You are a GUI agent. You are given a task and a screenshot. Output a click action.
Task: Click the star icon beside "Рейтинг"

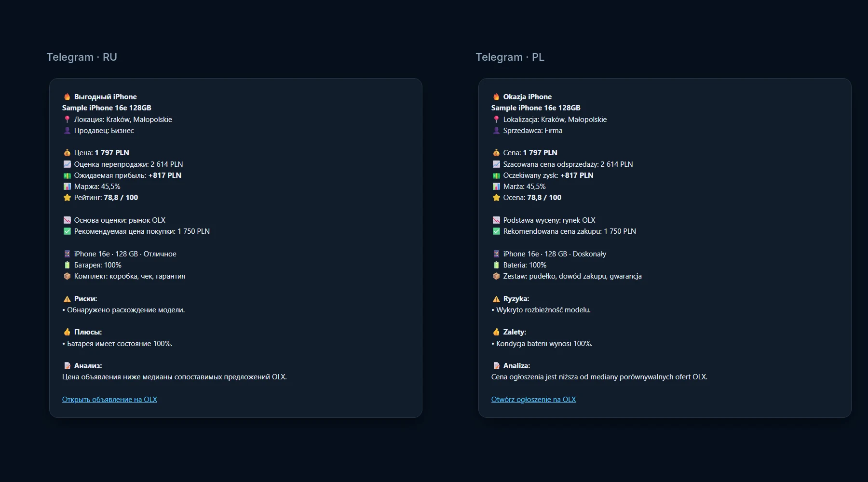pyautogui.click(x=67, y=198)
